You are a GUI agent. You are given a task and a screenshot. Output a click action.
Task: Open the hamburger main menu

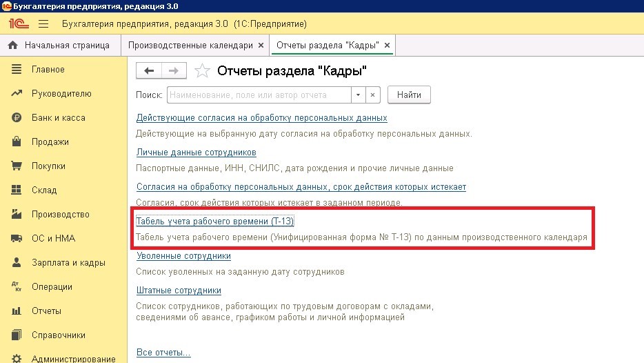43,24
